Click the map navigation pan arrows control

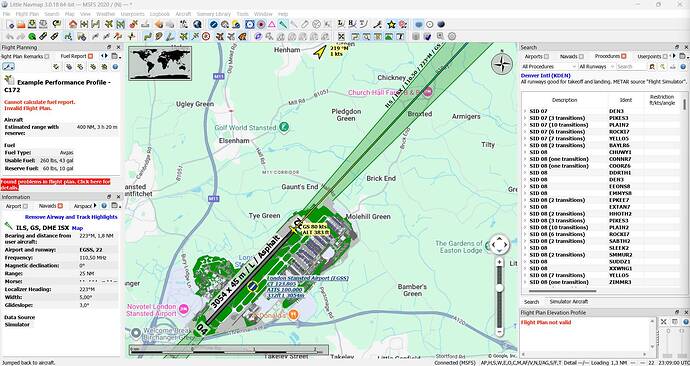(x=499, y=245)
